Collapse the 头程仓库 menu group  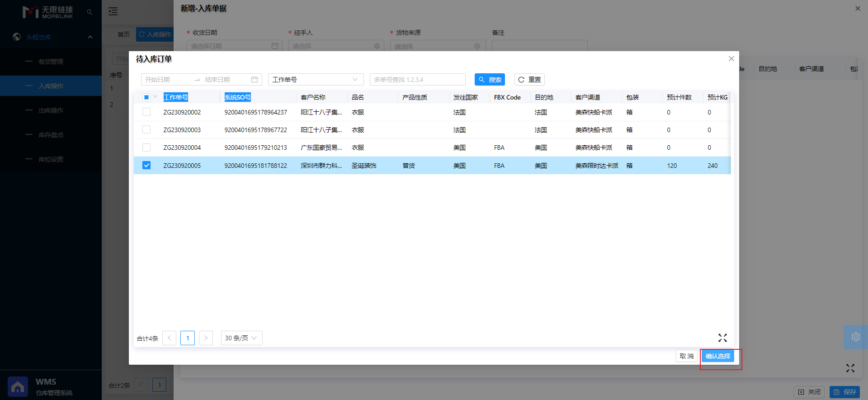coord(90,37)
